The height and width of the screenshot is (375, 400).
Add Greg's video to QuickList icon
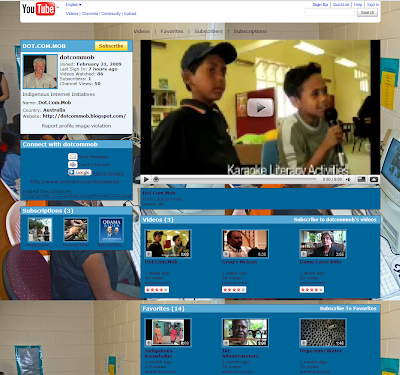pos(226,254)
